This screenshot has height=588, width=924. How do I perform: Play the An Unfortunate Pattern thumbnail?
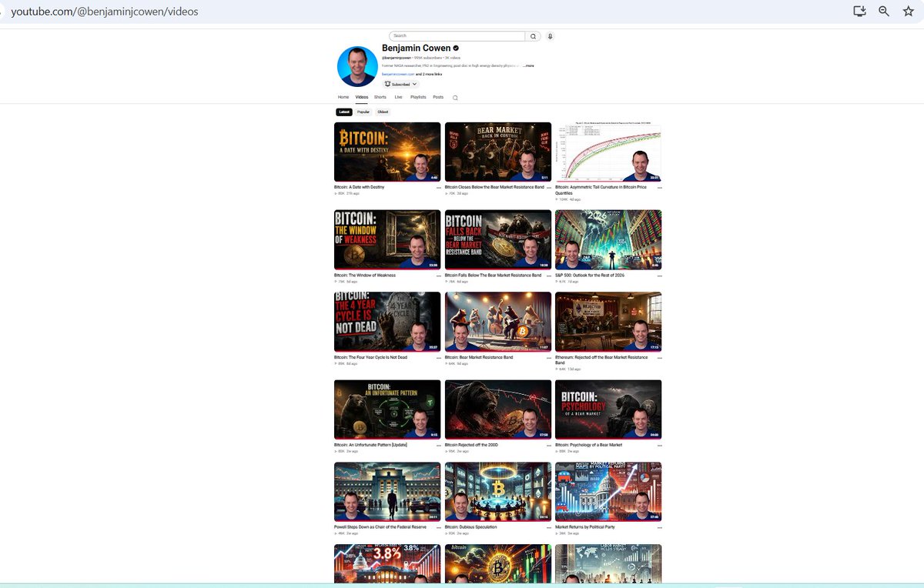387,410
